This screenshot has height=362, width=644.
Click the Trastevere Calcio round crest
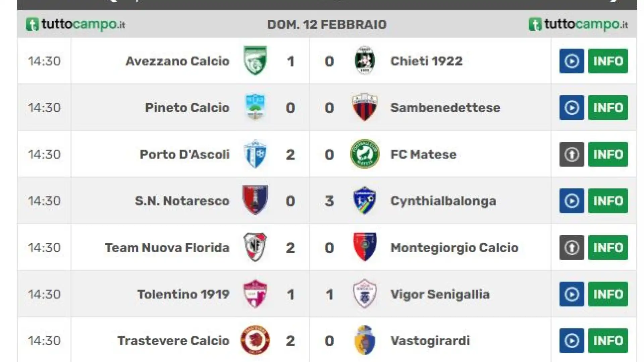click(255, 340)
